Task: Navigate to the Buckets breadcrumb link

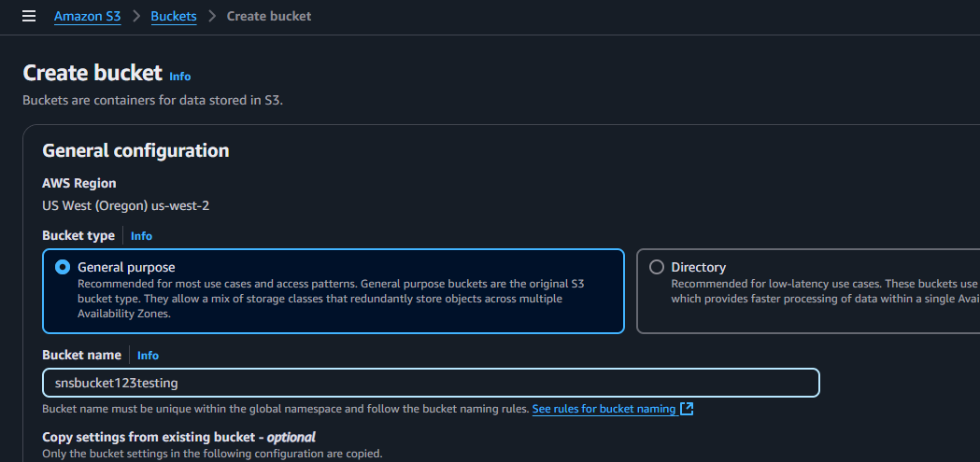Action: coord(174,16)
